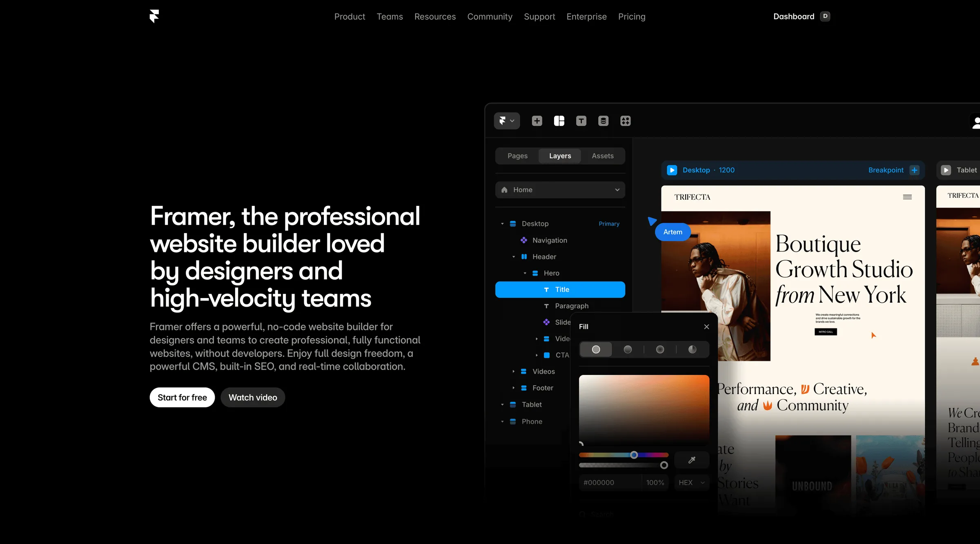
Task: Click the opacity slider handle
Action: pyautogui.click(x=664, y=465)
